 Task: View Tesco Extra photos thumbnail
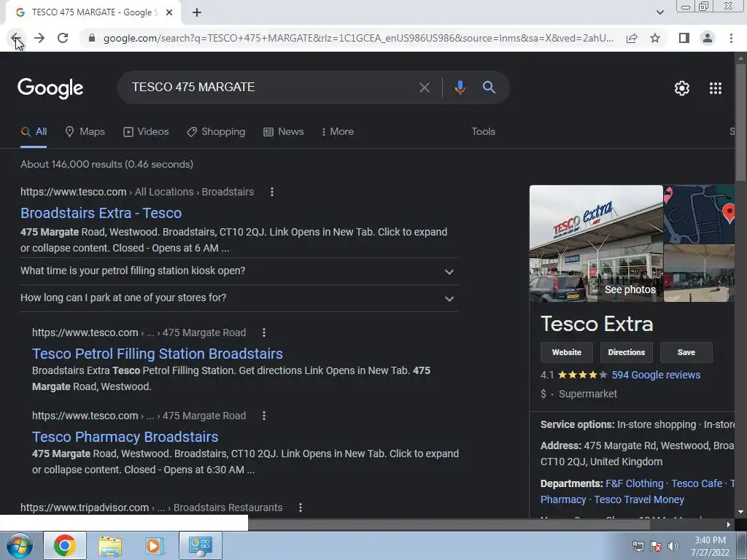point(596,244)
